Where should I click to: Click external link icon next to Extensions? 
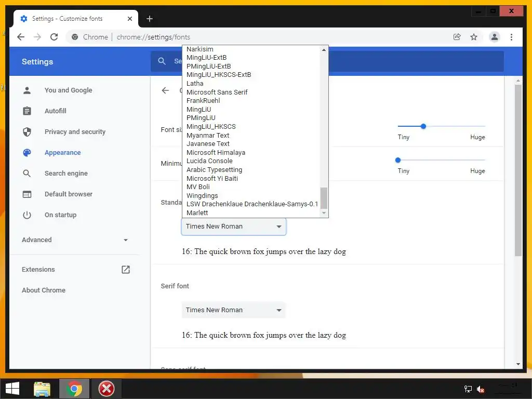tap(126, 270)
